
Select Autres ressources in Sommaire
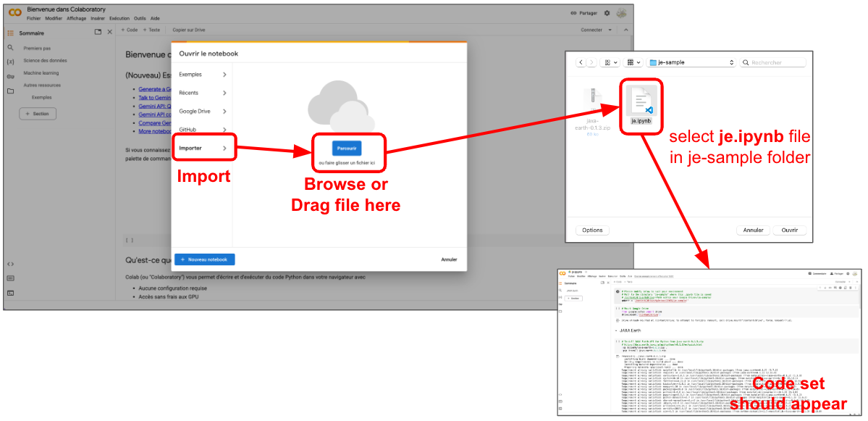click(x=42, y=85)
